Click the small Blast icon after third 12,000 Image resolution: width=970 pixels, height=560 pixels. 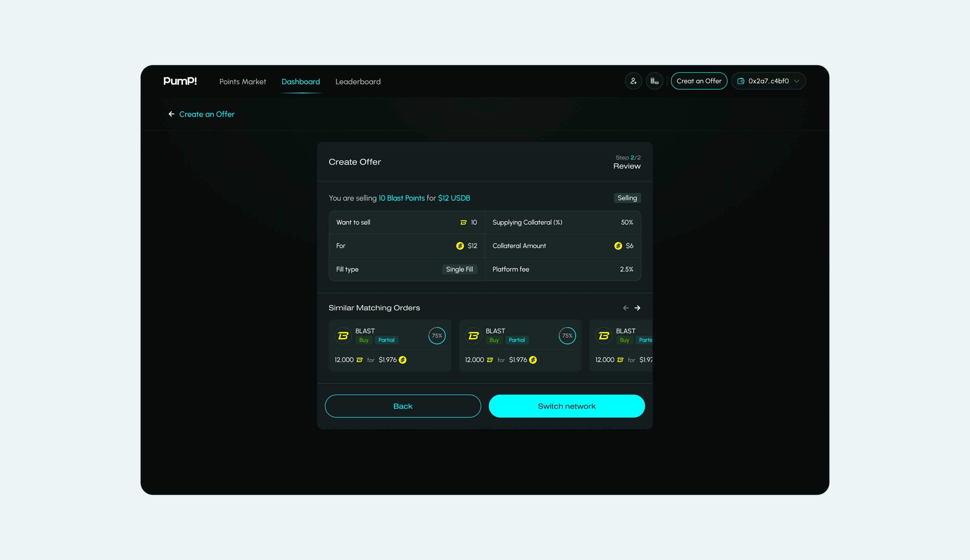(x=620, y=360)
